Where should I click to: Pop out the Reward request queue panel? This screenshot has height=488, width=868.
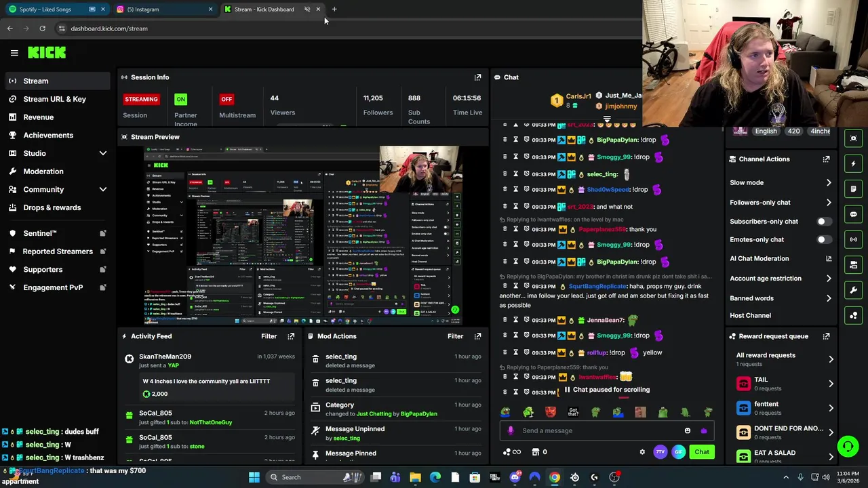[826, 336]
